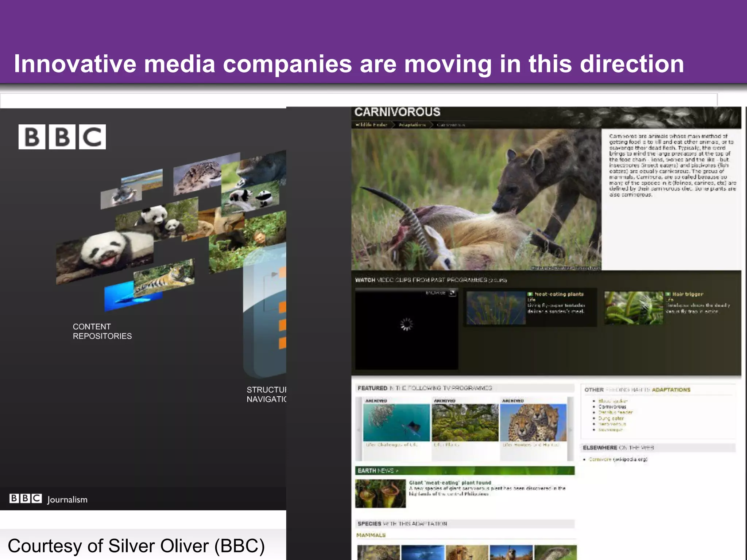
Task: Open the Dung eater adaptation link
Action: tap(611, 418)
